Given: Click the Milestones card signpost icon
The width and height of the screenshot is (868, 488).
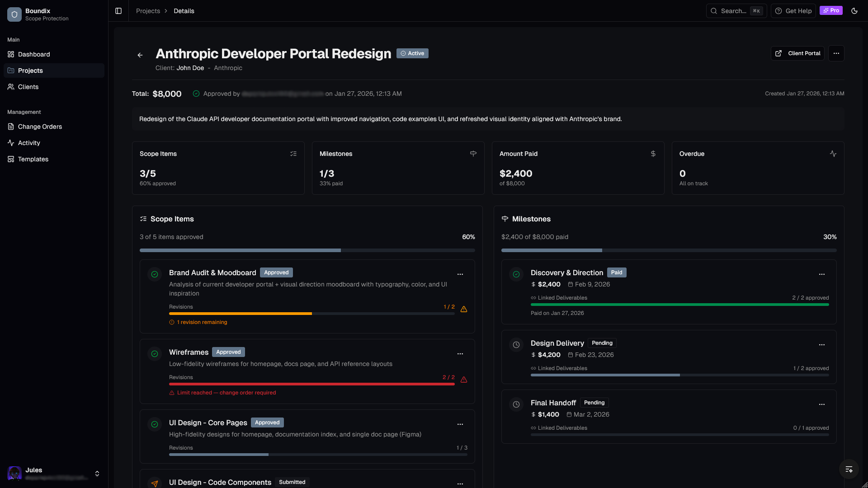Looking at the screenshot, I should [473, 154].
